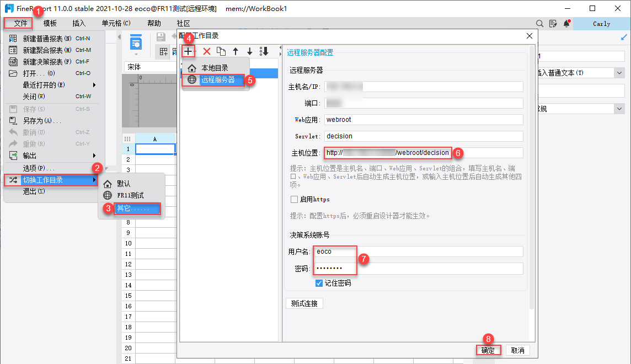
Task: Click the sort directories icon
Action: click(264, 51)
